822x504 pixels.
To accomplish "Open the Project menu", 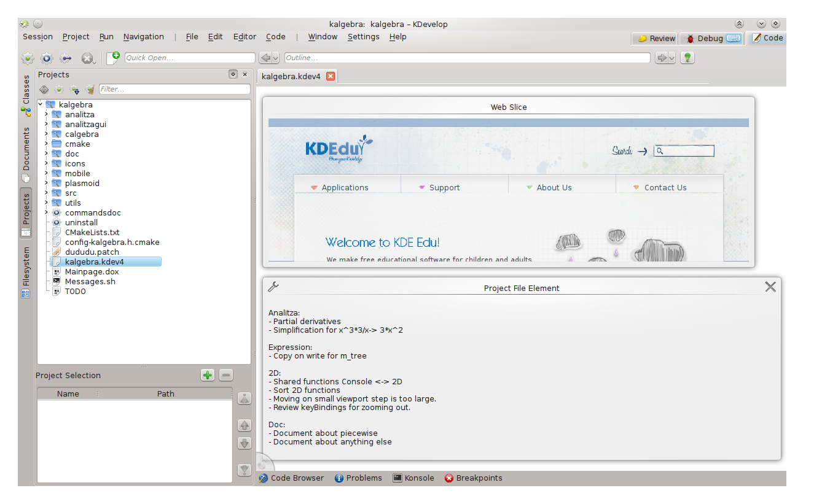I will 76,37.
